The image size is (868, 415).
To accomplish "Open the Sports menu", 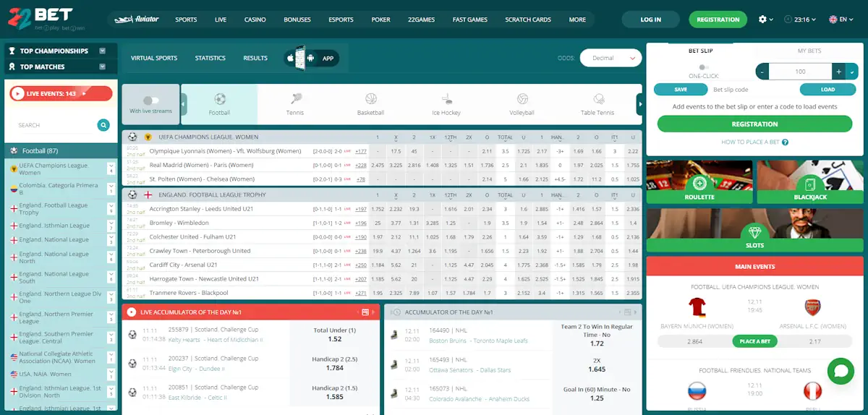I will tap(186, 20).
